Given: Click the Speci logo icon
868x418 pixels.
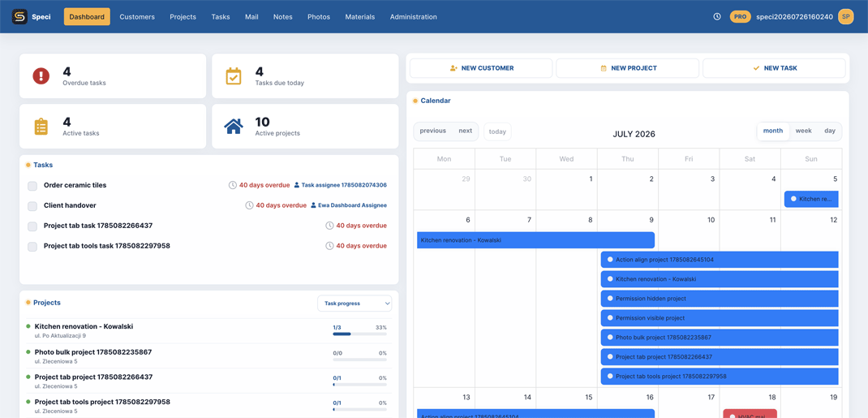Looking at the screenshot, I should point(20,16).
